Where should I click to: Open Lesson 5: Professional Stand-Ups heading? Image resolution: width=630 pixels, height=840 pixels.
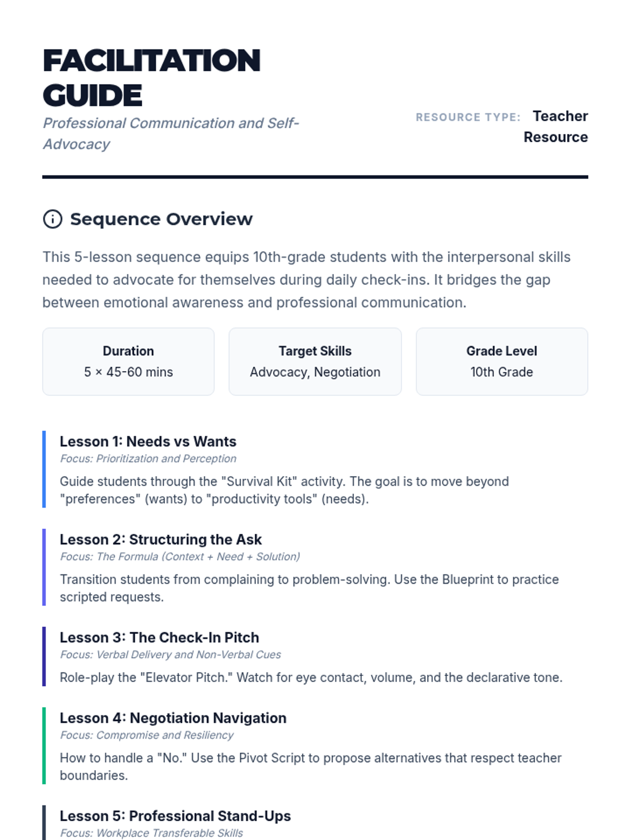click(x=175, y=816)
